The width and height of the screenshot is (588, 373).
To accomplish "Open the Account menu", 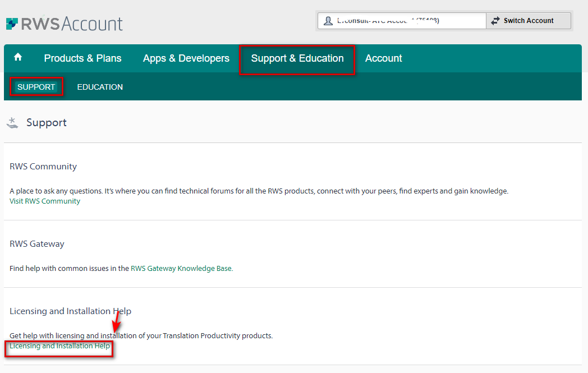I will 383,58.
